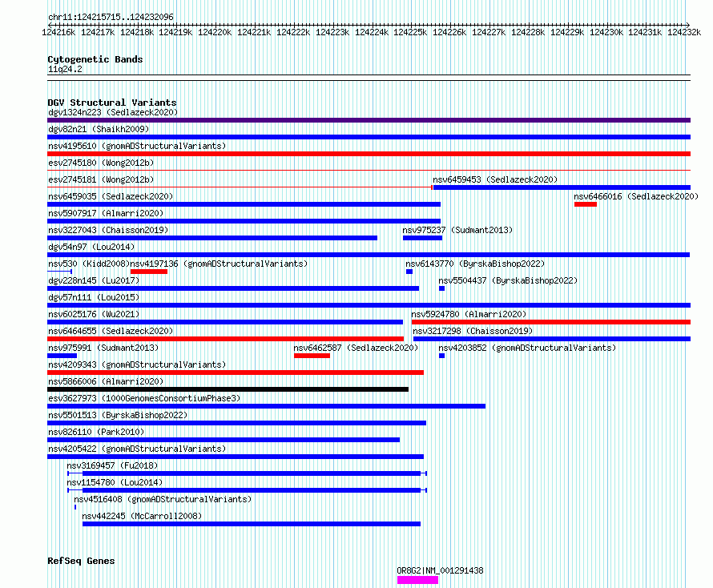Click nsv4516408 gnomAD variant label
The height and width of the screenshot is (588, 713).
pyautogui.click(x=163, y=499)
